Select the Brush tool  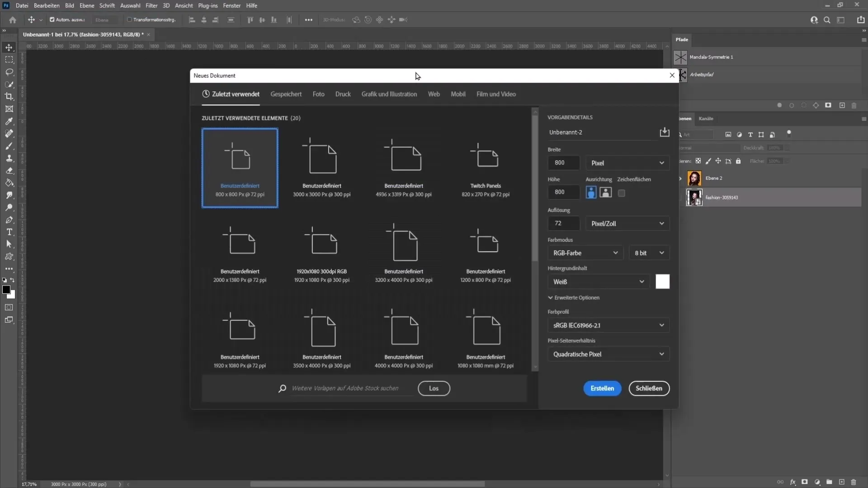[9, 146]
